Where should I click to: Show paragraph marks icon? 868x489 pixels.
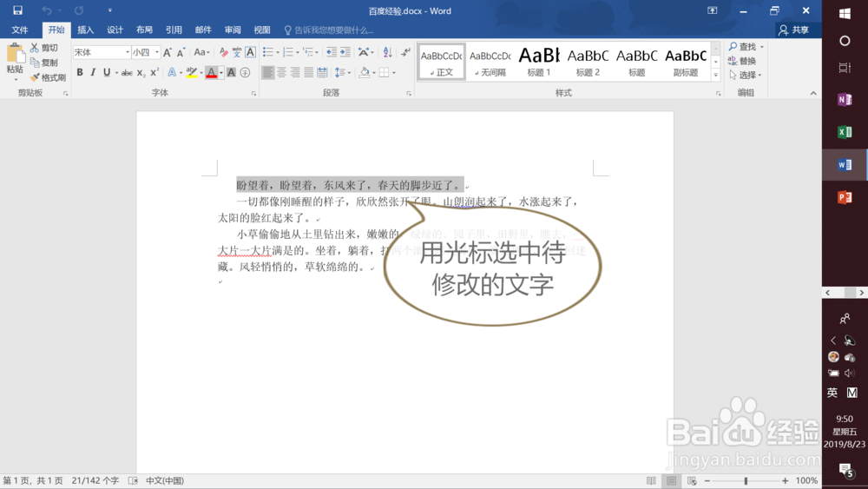click(405, 52)
